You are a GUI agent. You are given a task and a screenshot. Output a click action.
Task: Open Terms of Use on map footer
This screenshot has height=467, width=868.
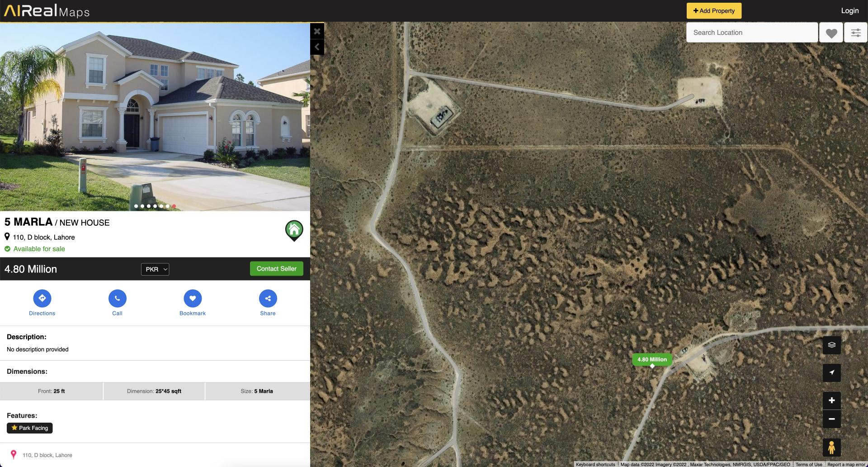coord(809,464)
